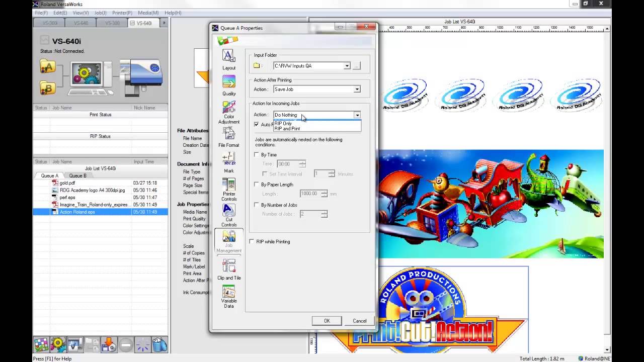Select the perf.eps job
Viewport: 644px width, 362px height.
point(101,198)
